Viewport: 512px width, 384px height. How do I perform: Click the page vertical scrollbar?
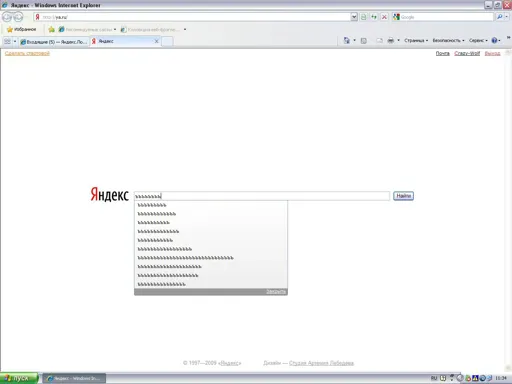pyautogui.click(x=508, y=210)
